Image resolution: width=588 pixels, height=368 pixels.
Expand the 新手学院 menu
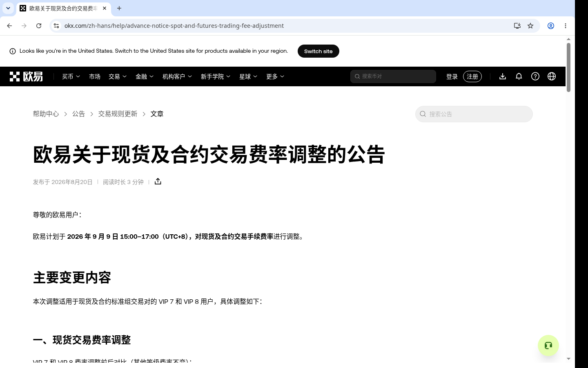click(216, 76)
